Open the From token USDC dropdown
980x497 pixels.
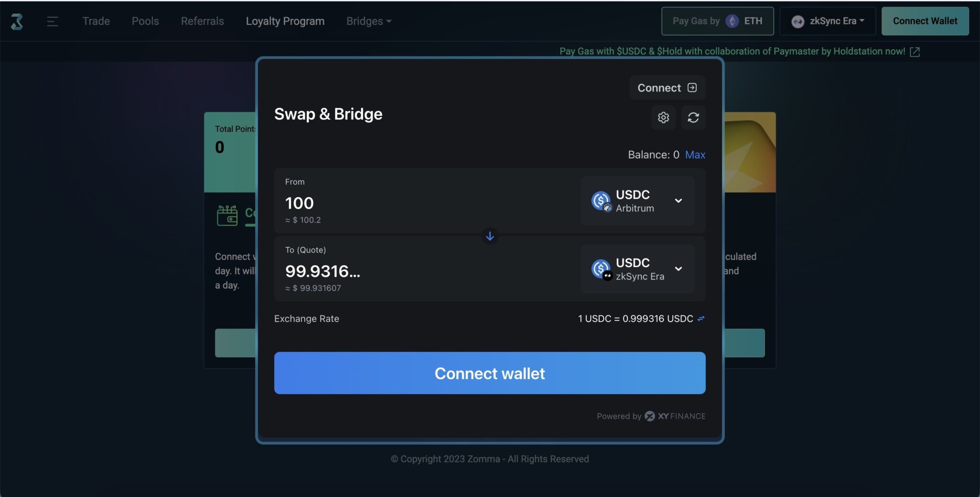(x=679, y=200)
